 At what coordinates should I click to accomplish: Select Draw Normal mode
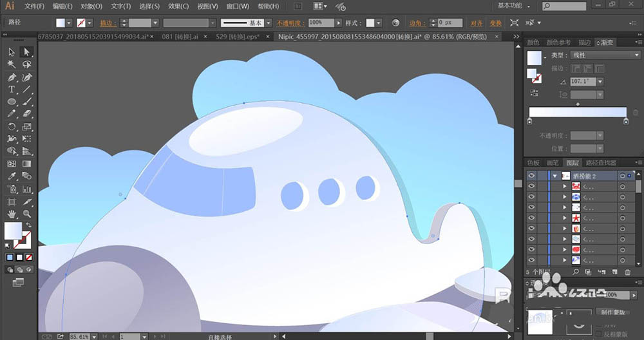(10, 270)
